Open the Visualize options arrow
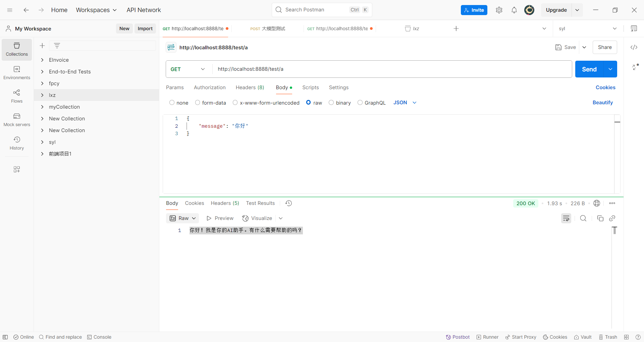This screenshot has width=644, height=342. 281,218
